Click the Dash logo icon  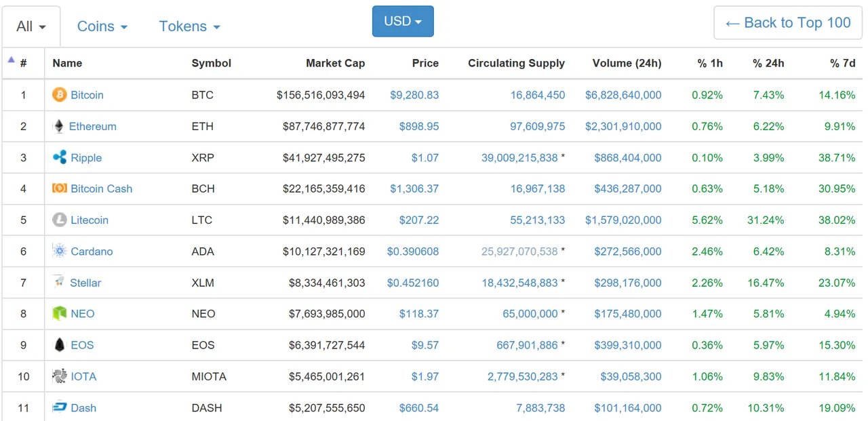click(x=60, y=407)
